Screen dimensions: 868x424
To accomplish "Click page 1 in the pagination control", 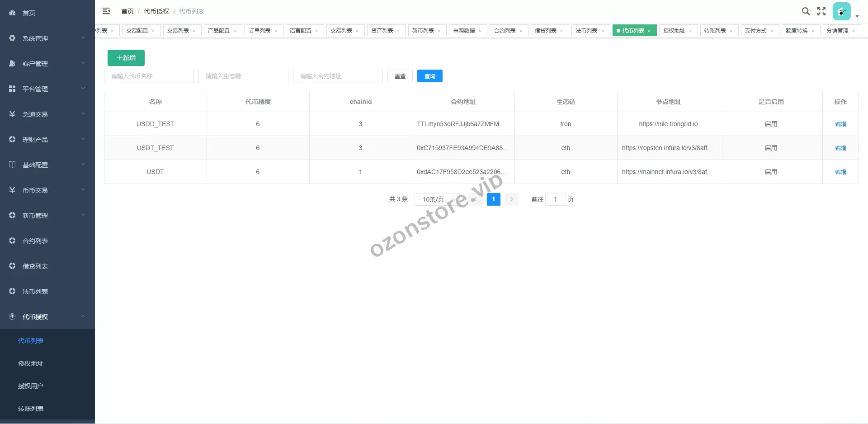I will click(493, 199).
